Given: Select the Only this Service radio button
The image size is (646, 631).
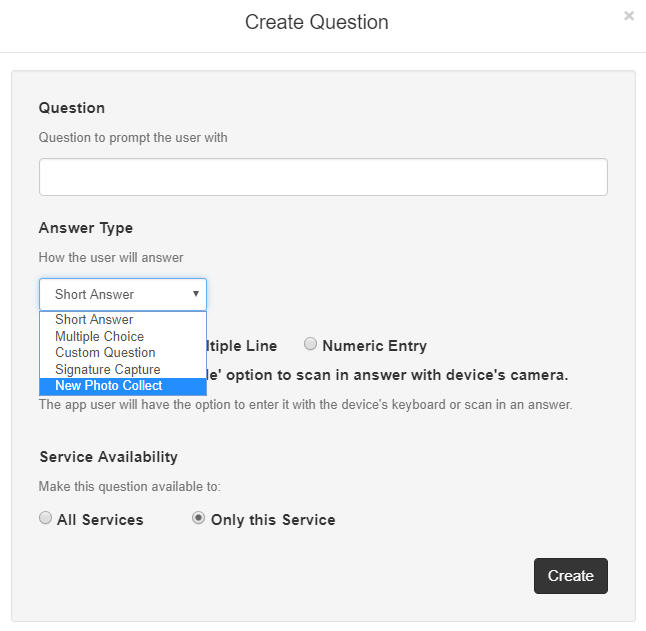Looking at the screenshot, I should coord(198,518).
